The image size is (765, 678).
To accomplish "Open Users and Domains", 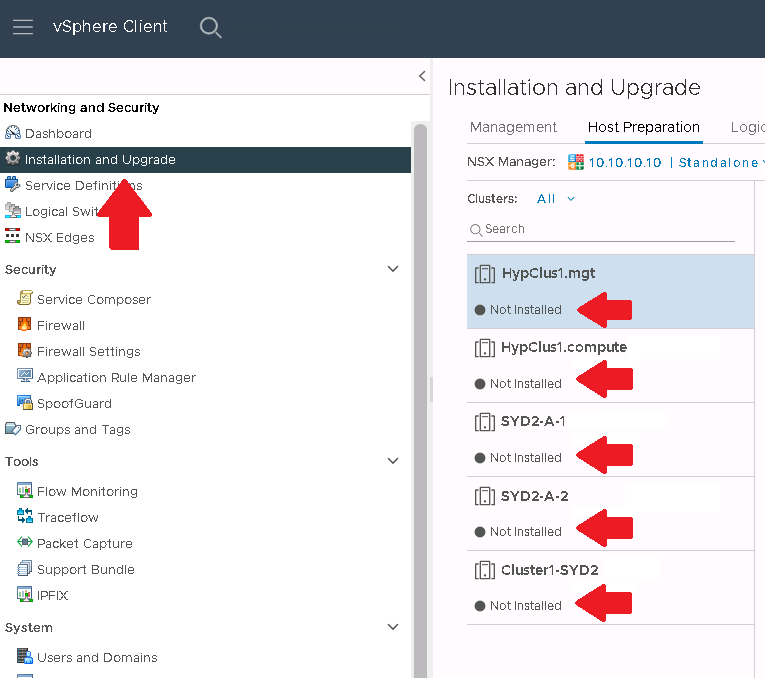I will (x=97, y=658).
